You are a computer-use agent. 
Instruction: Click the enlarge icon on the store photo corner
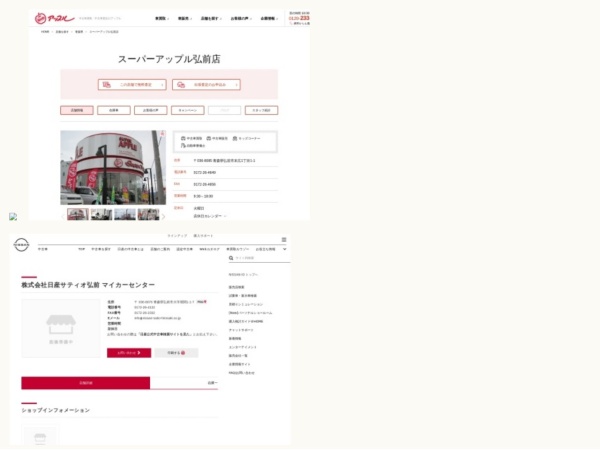[162, 134]
